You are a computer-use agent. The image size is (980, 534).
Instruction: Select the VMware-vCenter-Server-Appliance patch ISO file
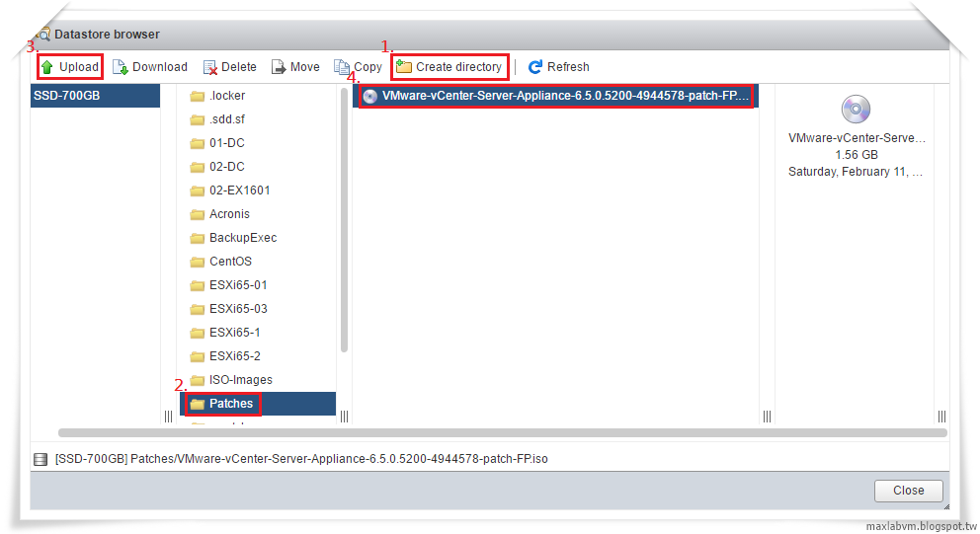555,96
